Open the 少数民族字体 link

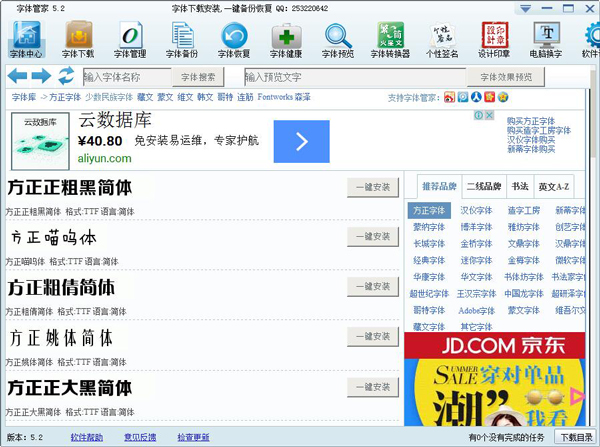tap(109, 97)
